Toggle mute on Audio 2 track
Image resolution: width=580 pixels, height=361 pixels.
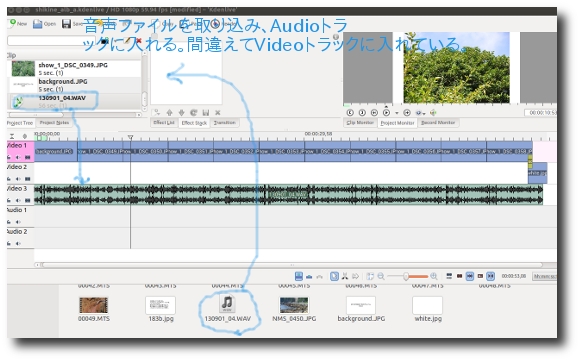18,243
